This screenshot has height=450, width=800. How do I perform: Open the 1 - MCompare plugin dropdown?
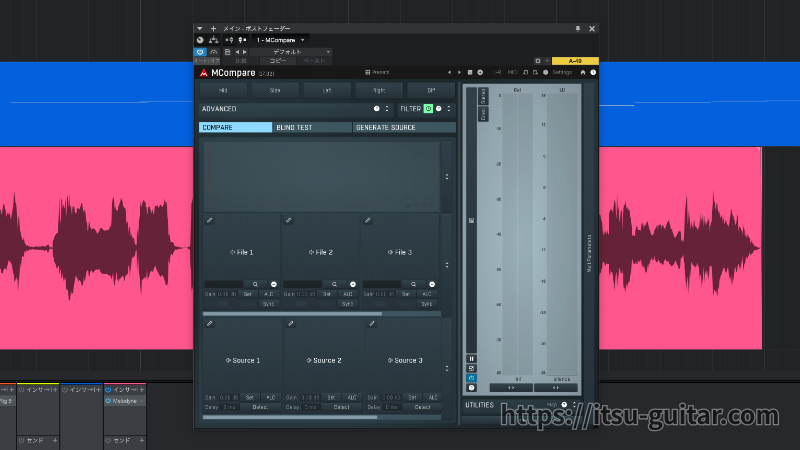click(x=280, y=40)
